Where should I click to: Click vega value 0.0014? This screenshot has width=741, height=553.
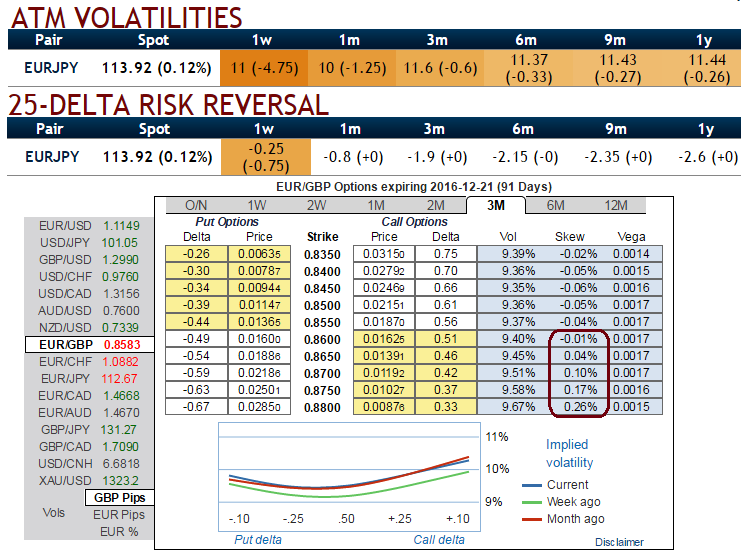point(631,254)
